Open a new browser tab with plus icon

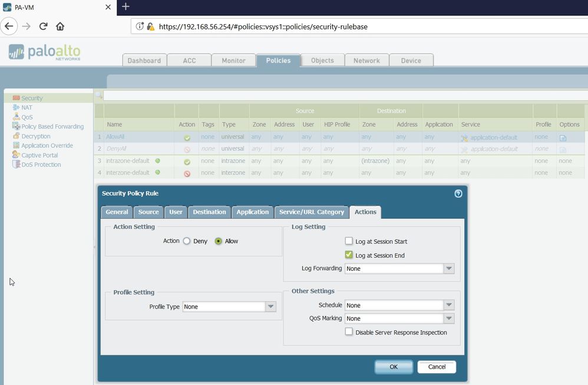click(x=125, y=6)
